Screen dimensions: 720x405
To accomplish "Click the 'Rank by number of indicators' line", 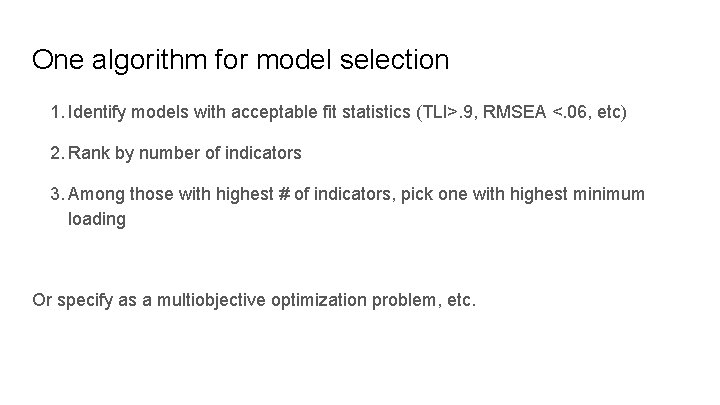I will [185, 153].
